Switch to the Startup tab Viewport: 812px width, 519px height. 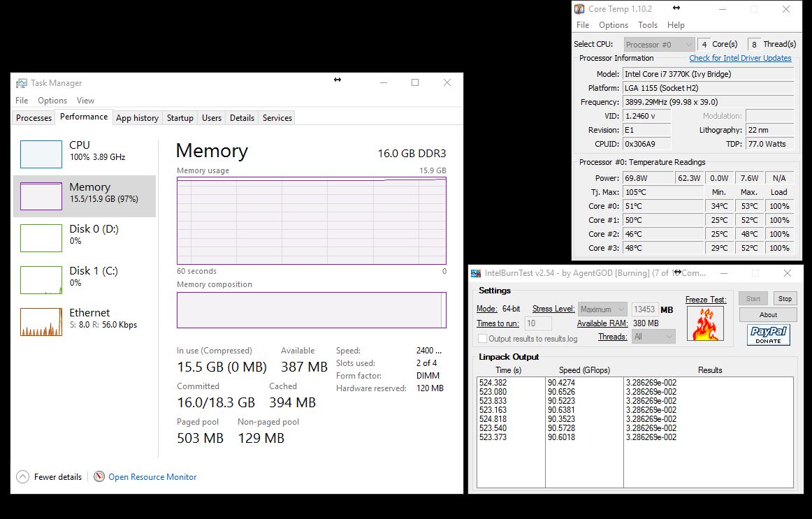(180, 118)
